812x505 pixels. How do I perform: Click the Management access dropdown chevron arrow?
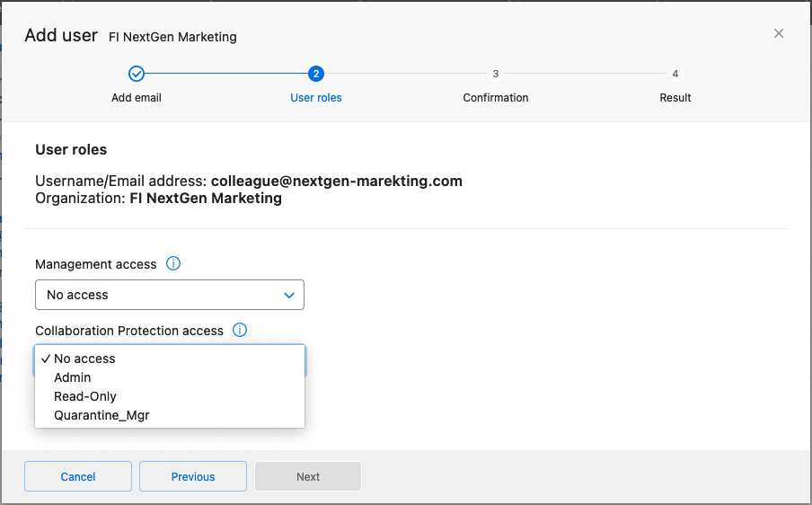[x=289, y=295]
